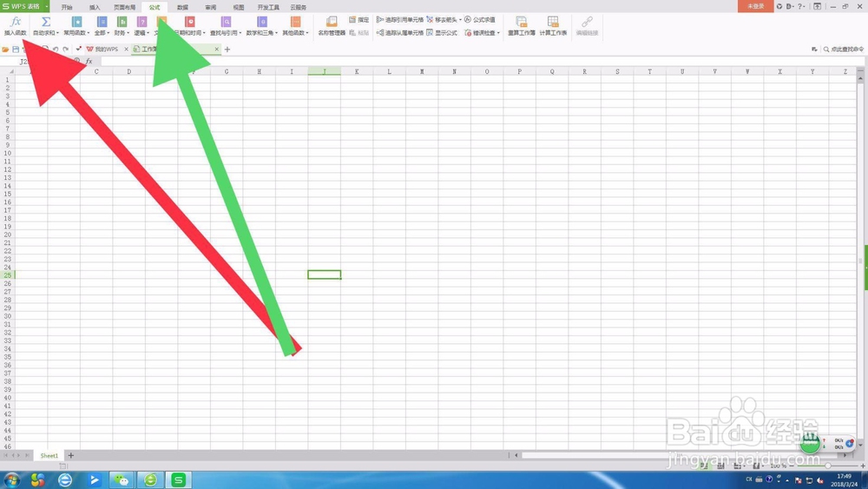Switch to the 审阅 ribbon tab

210,7
